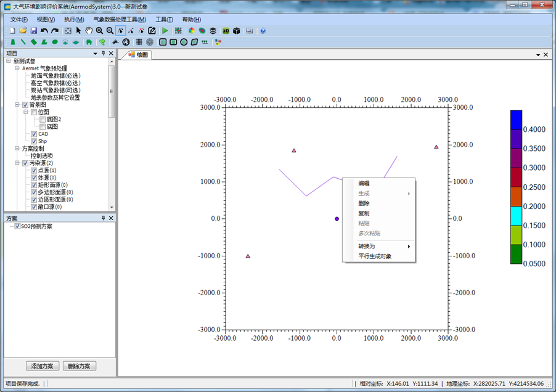Uncheck the CAD layer checkbox

pyautogui.click(x=34, y=134)
